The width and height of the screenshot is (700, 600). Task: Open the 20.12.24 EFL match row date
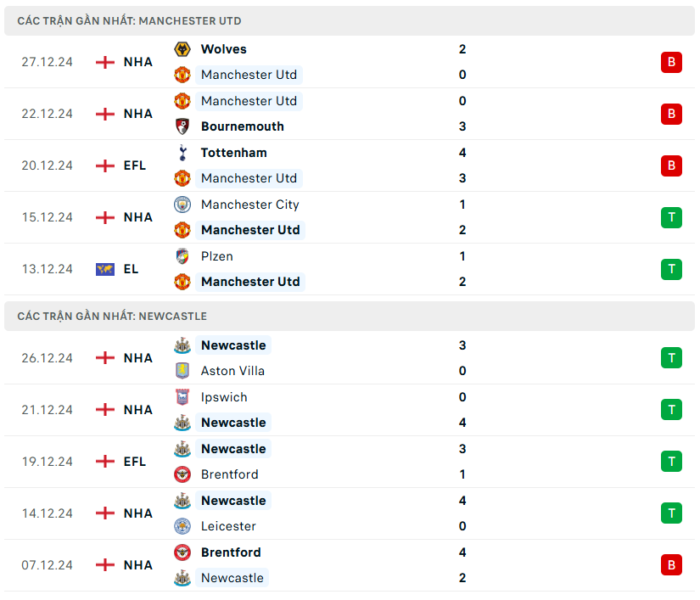click(48, 165)
